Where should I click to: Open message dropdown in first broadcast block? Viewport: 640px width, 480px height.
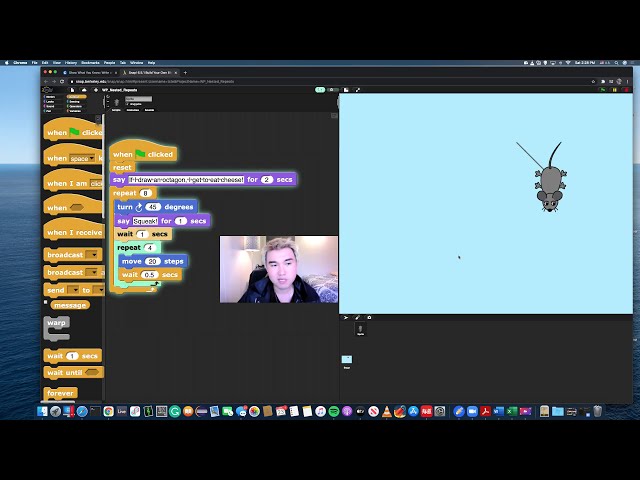tap(93, 255)
